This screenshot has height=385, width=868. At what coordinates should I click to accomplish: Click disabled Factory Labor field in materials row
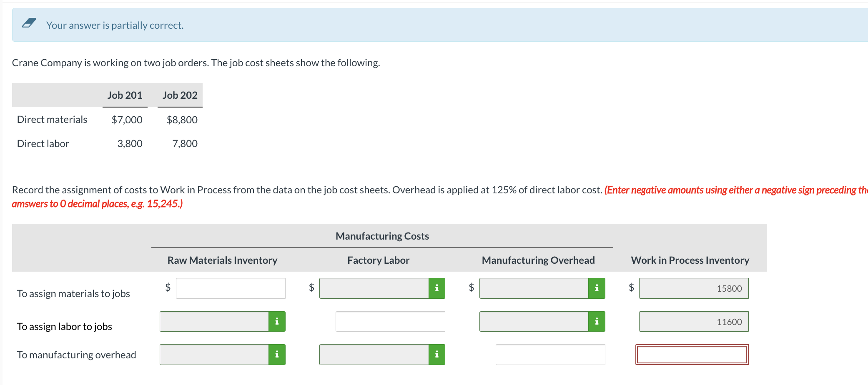[x=374, y=288]
